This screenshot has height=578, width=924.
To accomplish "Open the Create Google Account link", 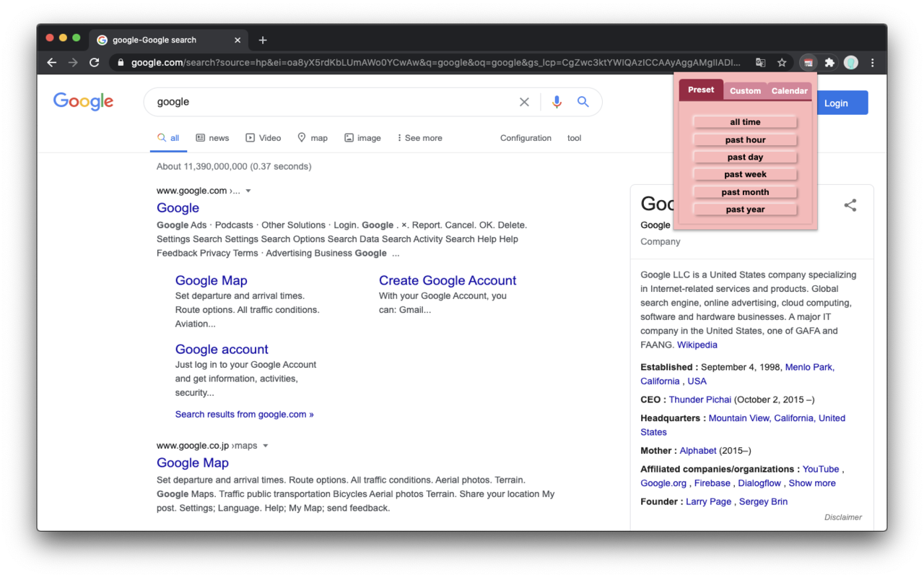I will [x=448, y=280].
